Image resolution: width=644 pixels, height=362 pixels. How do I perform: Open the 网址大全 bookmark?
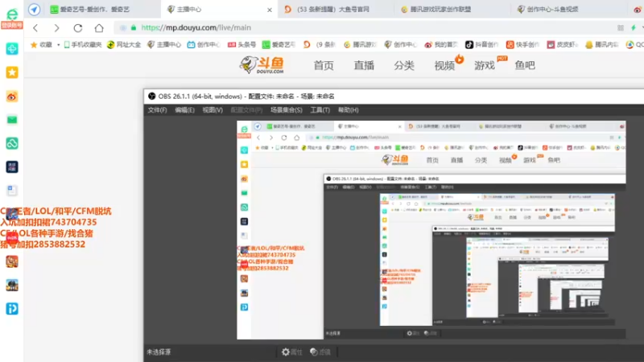coord(124,45)
